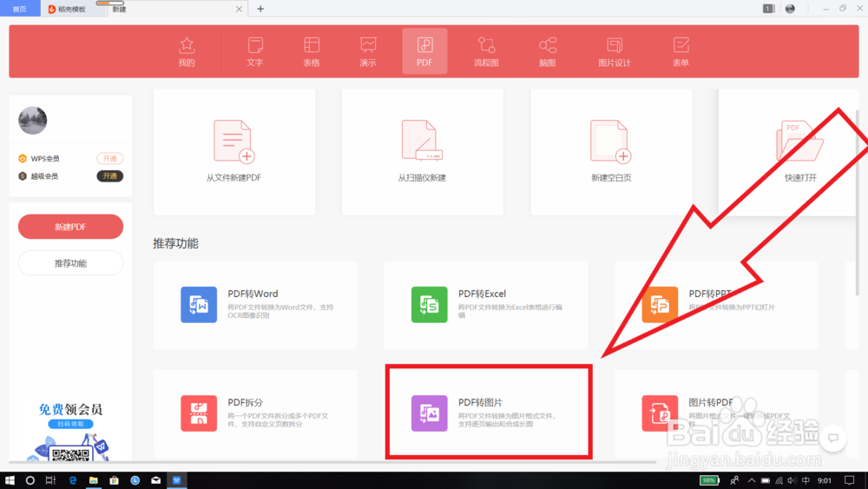Image resolution: width=868 pixels, height=489 pixels.
Task: Launch PDF转Excel conversion tool
Action: [x=486, y=305]
